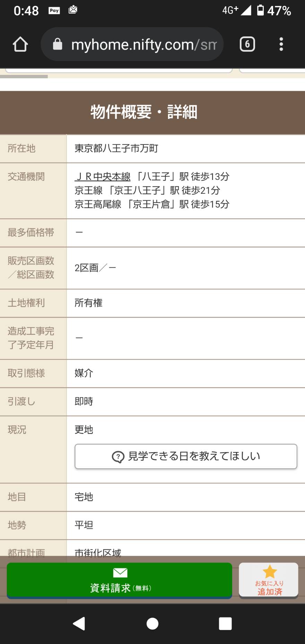This screenshot has width=305, height=644.
Task: Tap the question mark icon in 見学 button
Action: point(118,457)
